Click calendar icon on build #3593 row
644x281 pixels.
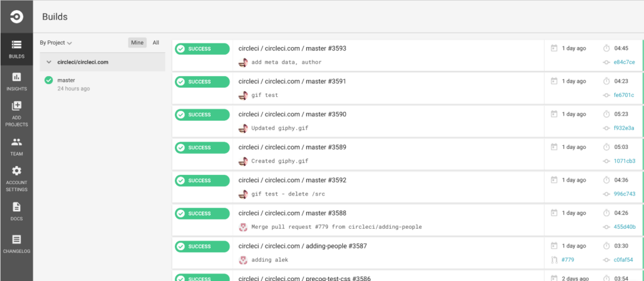coord(553,48)
